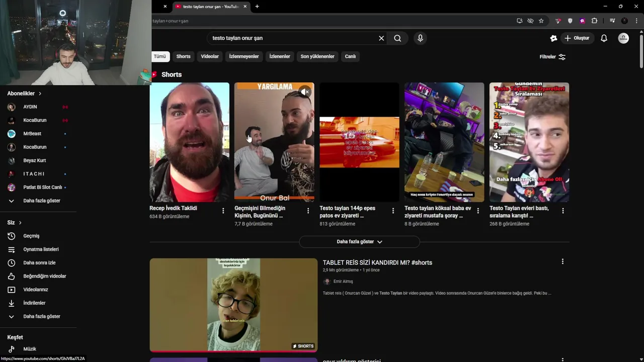Open options menu for köksal baba ev ziyareti short
The image size is (644, 362).
coord(478,211)
